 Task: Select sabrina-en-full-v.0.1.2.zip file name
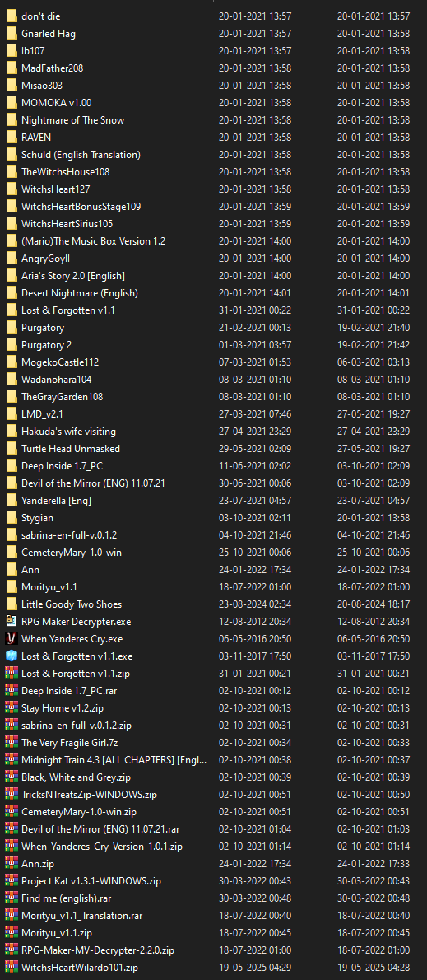click(77, 725)
